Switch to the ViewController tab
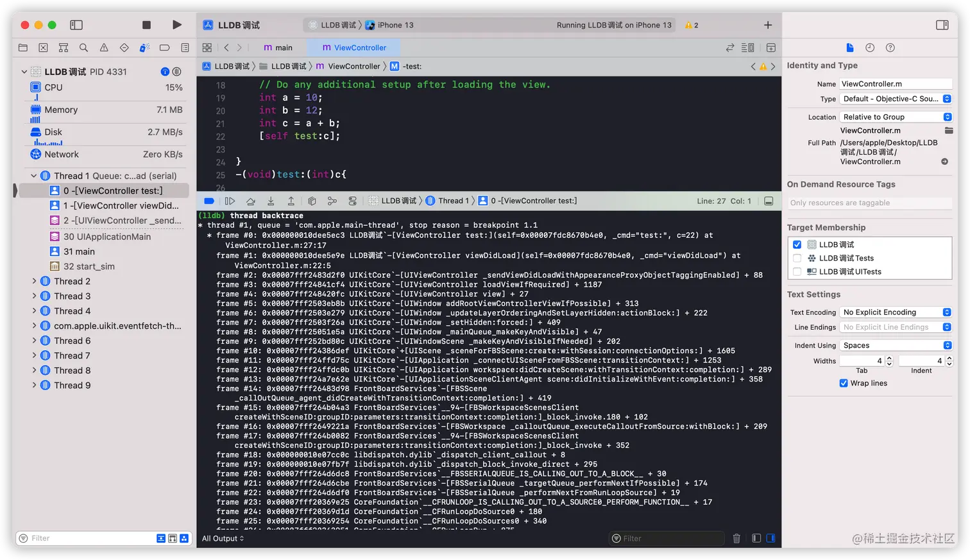The image size is (970, 560). pyautogui.click(x=354, y=47)
